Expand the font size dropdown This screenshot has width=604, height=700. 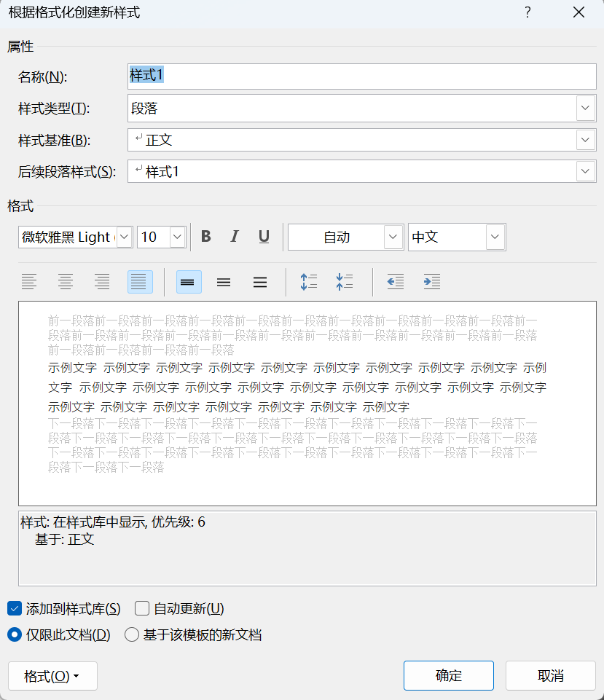pyautogui.click(x=178, y=237)
